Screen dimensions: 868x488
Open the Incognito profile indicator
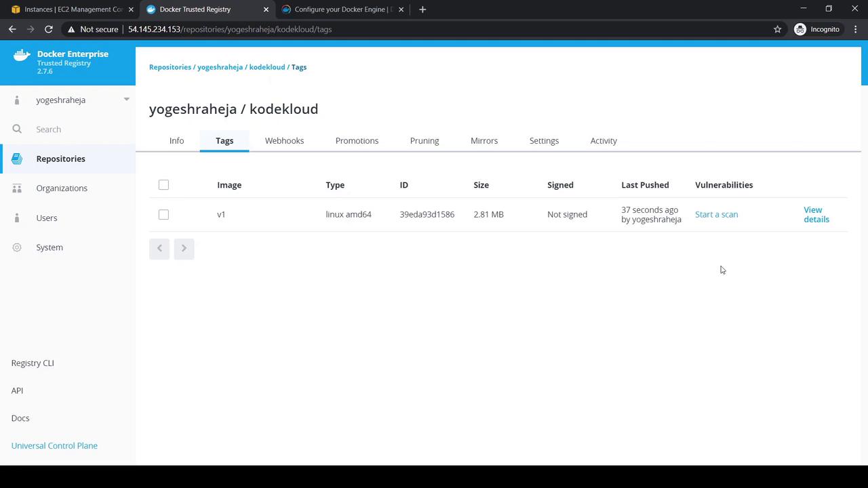coord(817,29)
